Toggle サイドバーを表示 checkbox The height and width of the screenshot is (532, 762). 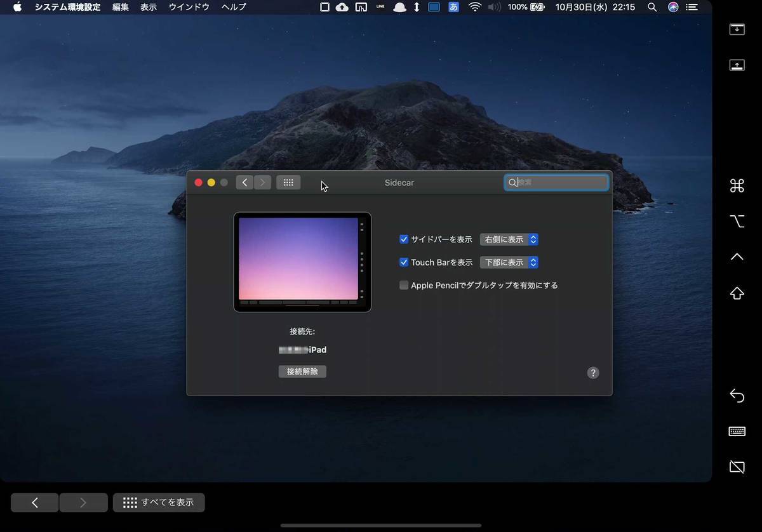404,239
